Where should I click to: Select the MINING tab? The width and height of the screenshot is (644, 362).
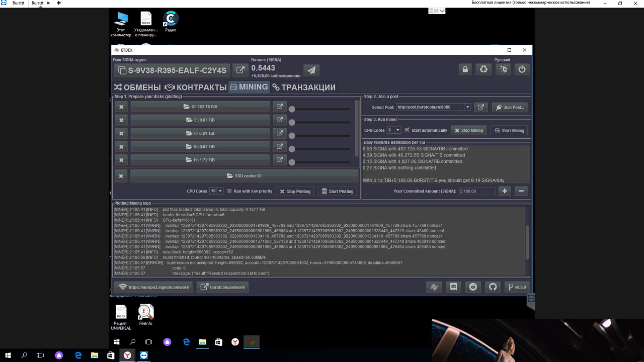tap(249, 87)
